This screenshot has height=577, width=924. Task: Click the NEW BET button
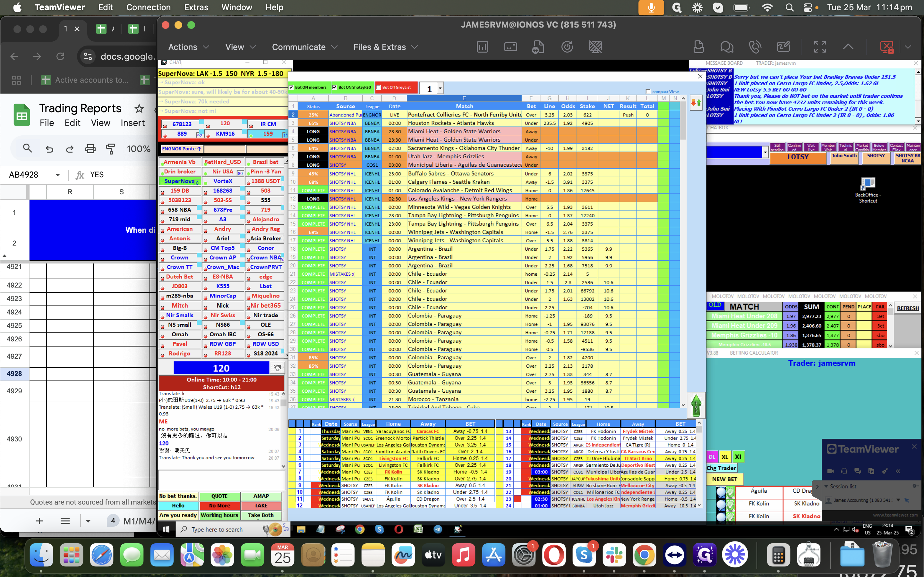point(724,479)
